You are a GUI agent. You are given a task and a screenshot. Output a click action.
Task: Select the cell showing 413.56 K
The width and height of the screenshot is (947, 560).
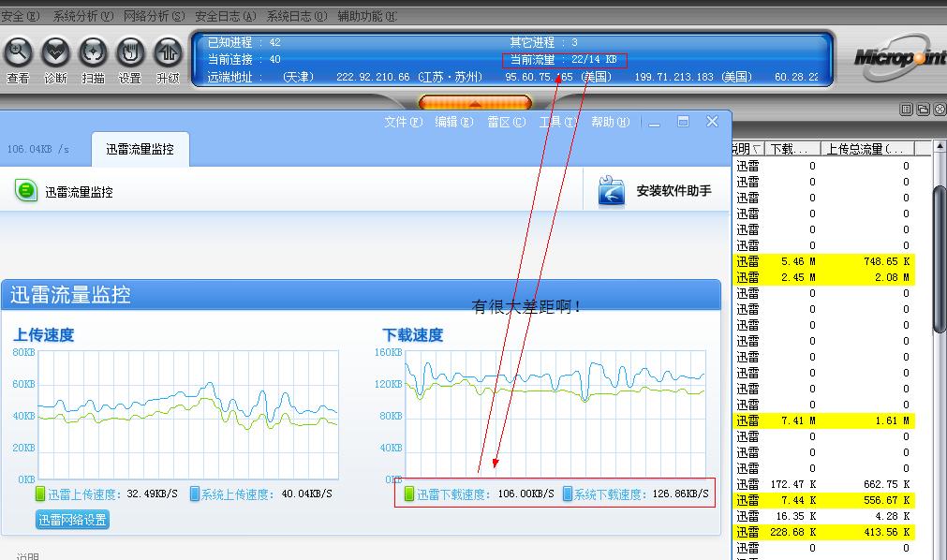[887, 532]
